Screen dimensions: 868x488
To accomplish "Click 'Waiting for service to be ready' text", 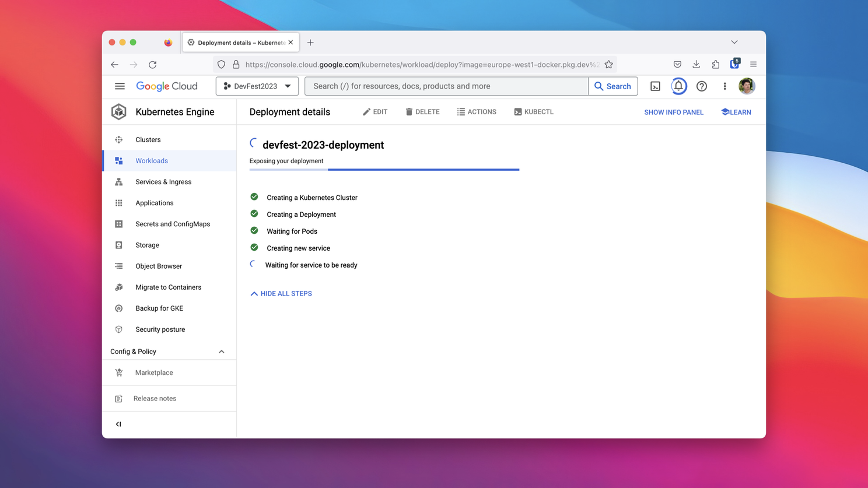I will tap(311, 265).
